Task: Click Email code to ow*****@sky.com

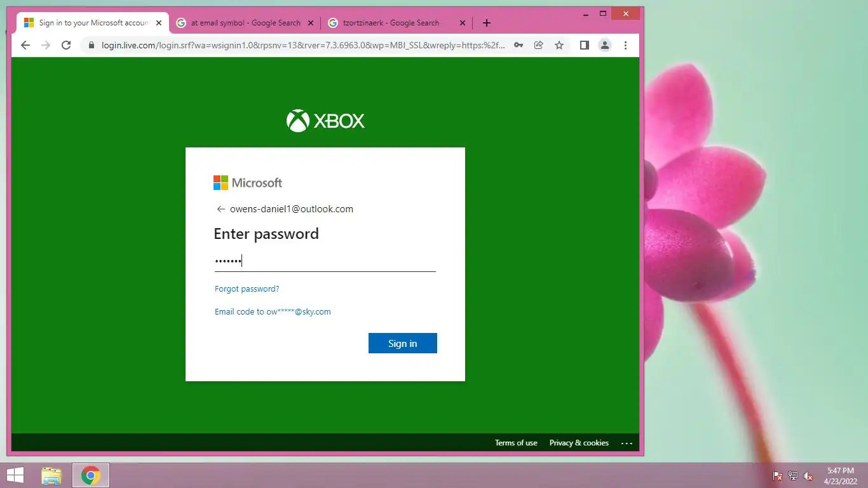Action: click(x=273, y=312)
